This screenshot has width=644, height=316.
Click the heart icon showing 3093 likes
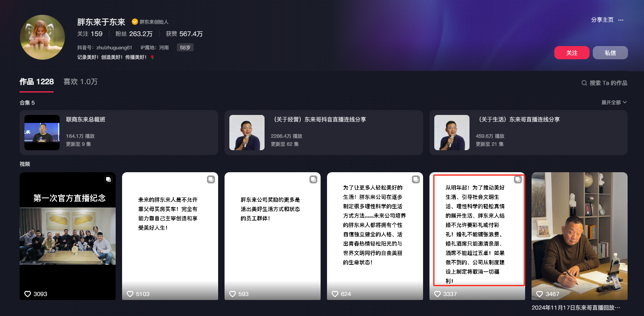(28, 294)
